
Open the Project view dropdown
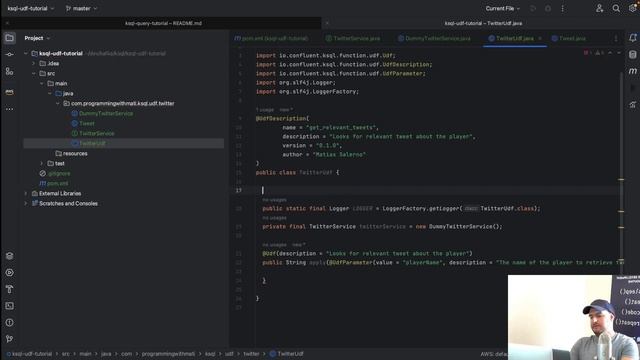click(x=37, y=38)
